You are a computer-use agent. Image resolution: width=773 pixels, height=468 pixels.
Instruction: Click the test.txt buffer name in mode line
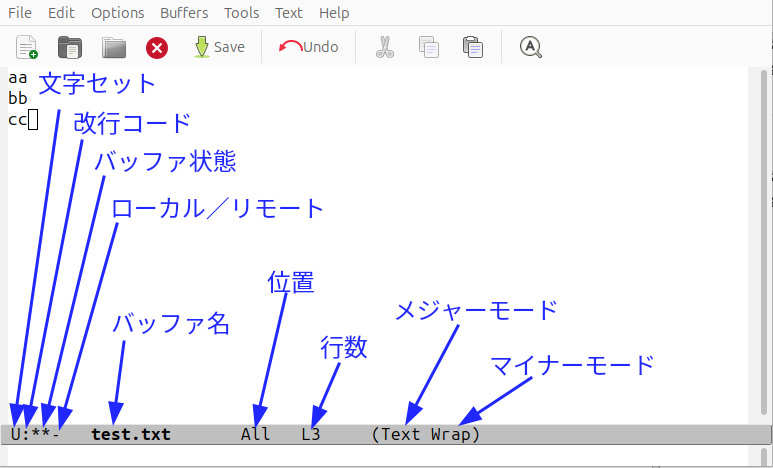130,435
